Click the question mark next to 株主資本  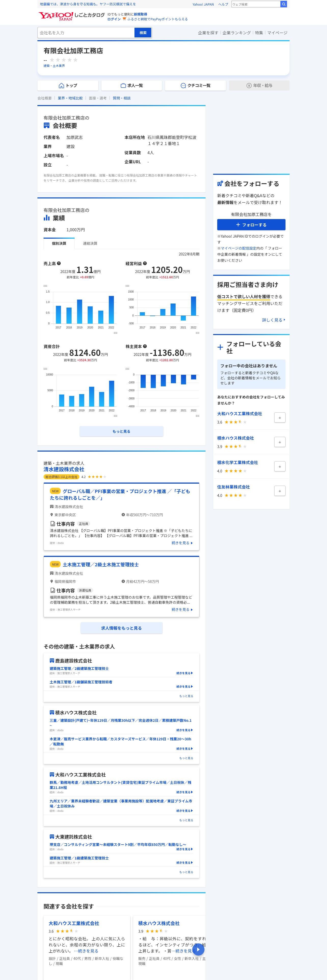click(145, 346)
